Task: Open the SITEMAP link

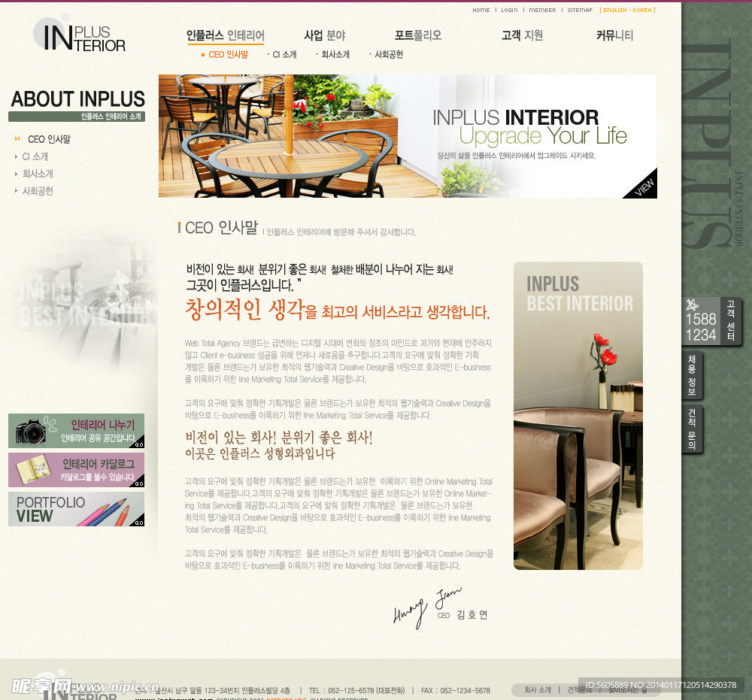Action: [x=580, y=10]
